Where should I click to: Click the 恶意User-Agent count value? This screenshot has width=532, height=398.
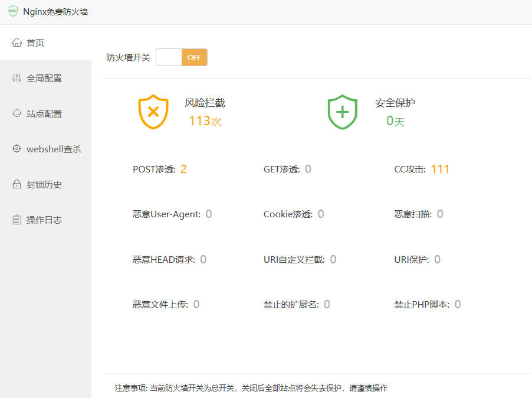point(209,214)
